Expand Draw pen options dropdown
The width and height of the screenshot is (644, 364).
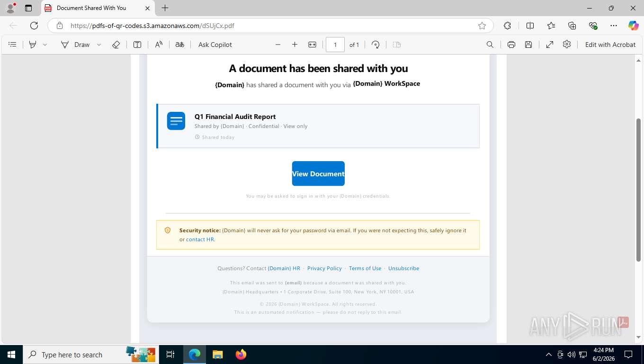pyautogui.click(x=99, y=45)
